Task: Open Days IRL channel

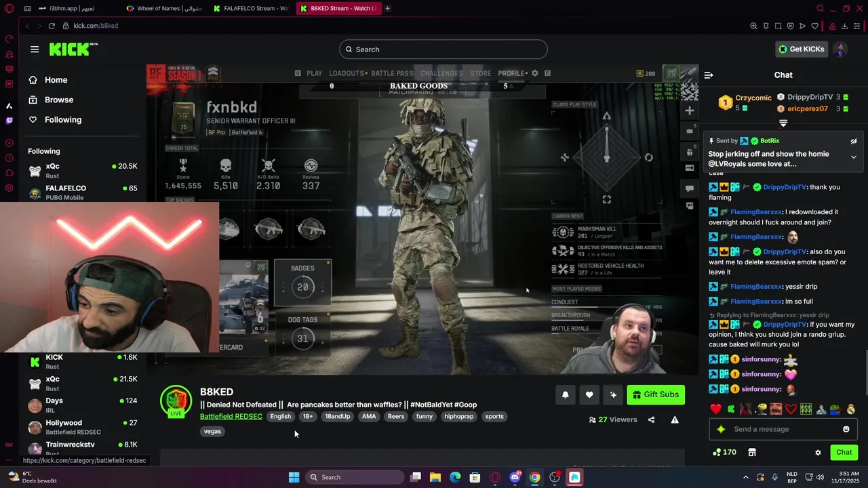Action: 82,405
